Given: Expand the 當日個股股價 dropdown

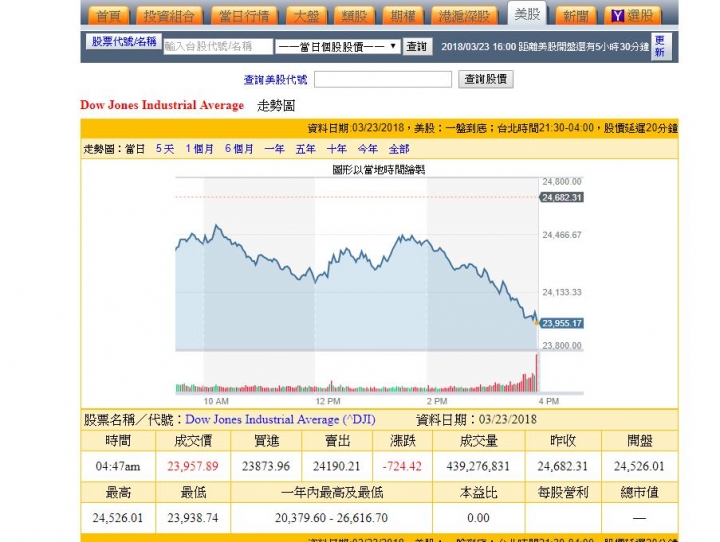Looking at the screenshot, I should [338, 46].
